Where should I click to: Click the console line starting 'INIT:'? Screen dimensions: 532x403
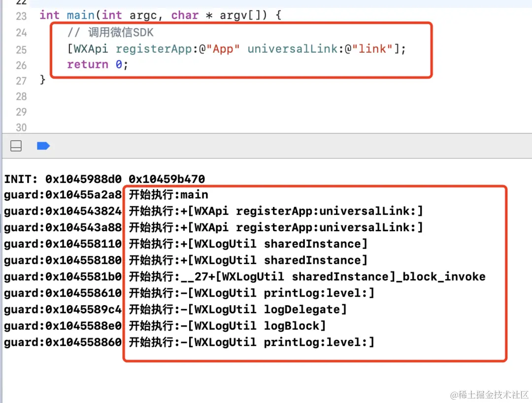(x=104, y=179)
